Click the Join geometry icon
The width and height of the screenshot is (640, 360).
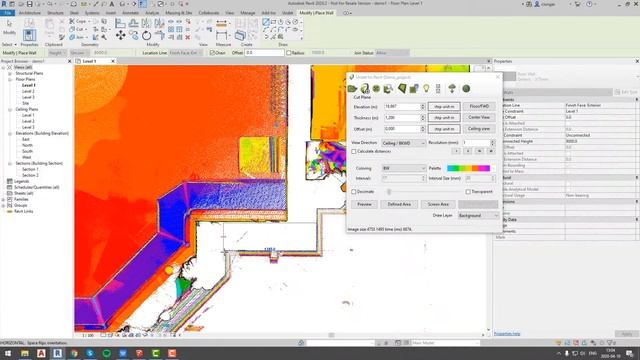pyautogui.click(x=72, y=37)
